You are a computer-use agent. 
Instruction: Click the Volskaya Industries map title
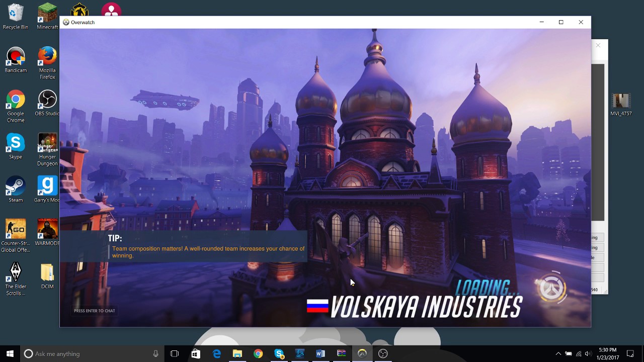[426, 307]
